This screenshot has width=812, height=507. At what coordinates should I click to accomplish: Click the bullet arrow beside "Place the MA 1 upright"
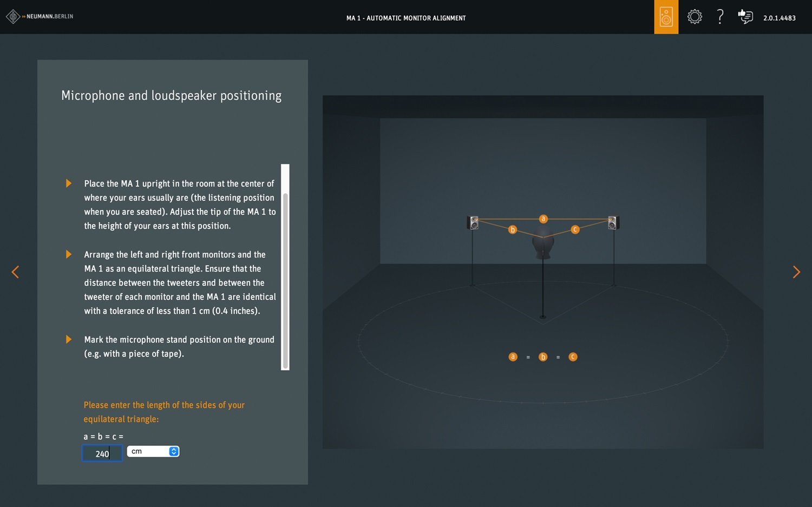[69, 183]
